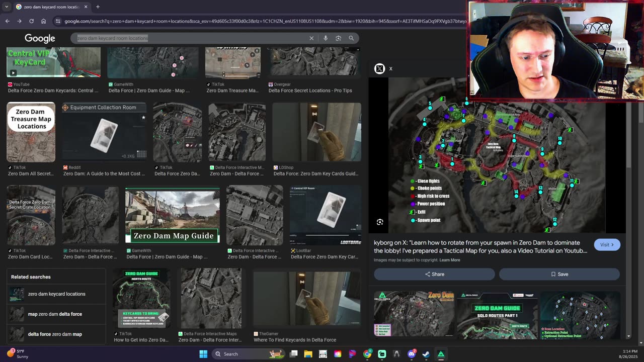644x362 pixels.
Task: Close the current browser tab
Action: click(x=85, y=7)
